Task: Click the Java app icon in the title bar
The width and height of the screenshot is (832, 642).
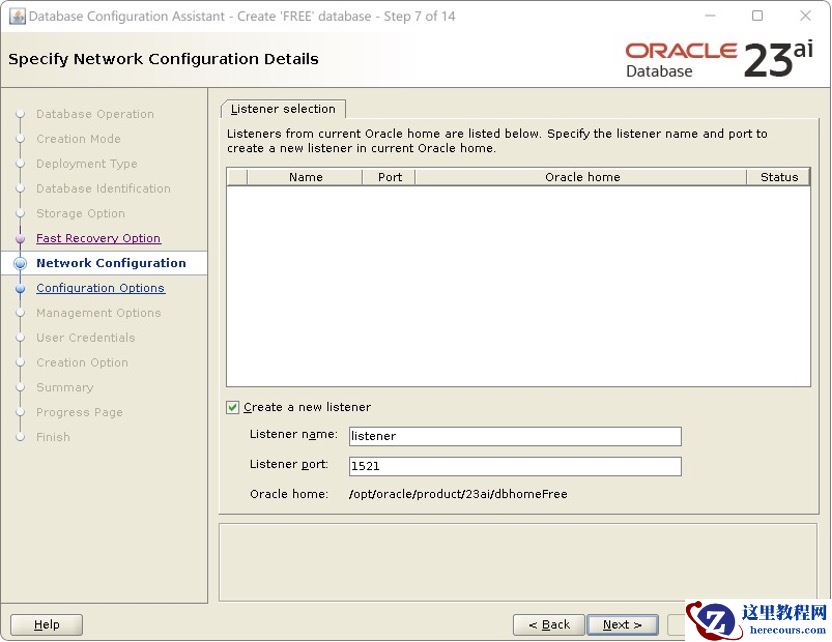Action: point(17,16)
